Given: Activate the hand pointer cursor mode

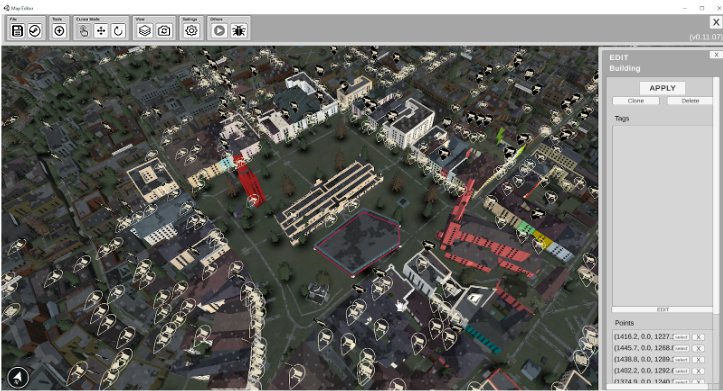Looking at the screenshot, I should [83, 31].
